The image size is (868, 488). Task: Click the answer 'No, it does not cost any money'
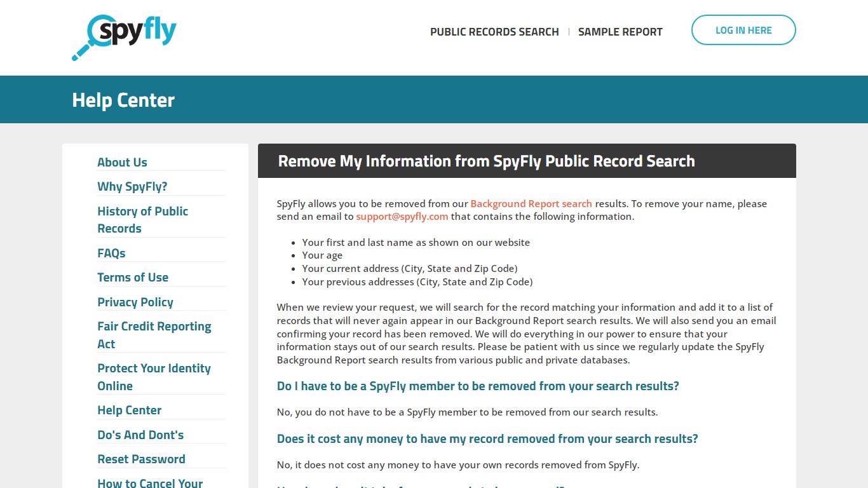point(458,464)
